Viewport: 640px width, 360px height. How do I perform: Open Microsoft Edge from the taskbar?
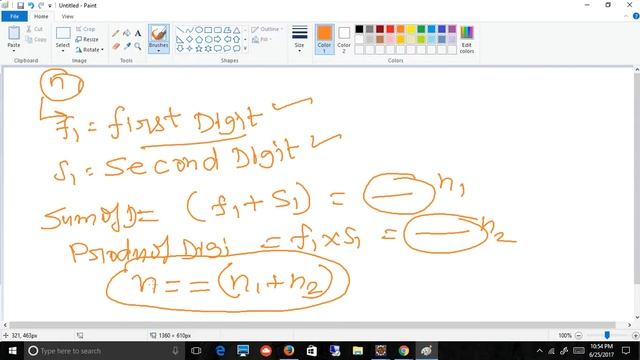click(220, 351)
